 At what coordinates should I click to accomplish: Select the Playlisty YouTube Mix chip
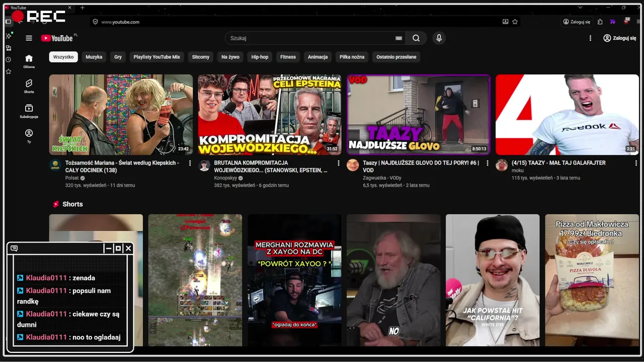(157, 57)
